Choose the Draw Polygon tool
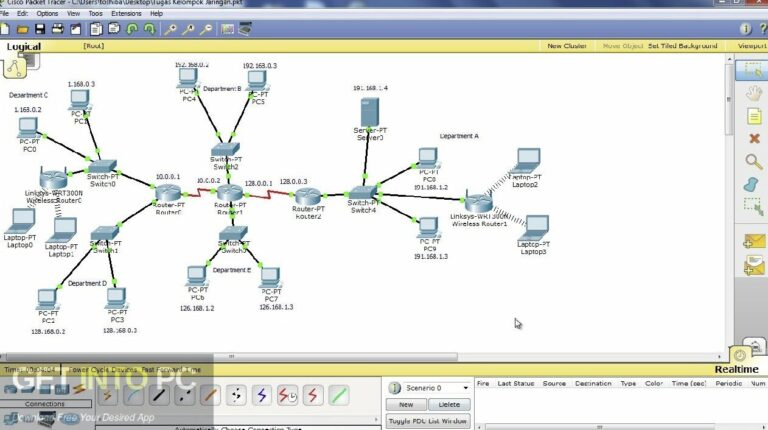 [751, 185]
